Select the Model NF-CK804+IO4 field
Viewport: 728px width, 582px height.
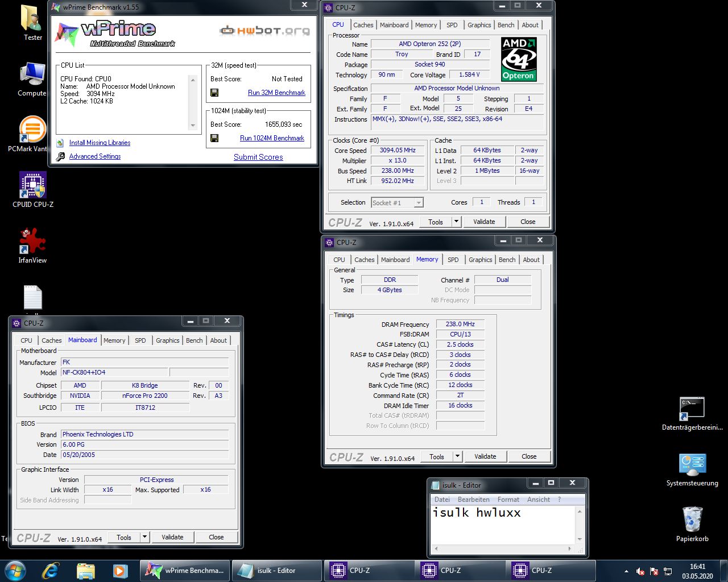[114, 372]
